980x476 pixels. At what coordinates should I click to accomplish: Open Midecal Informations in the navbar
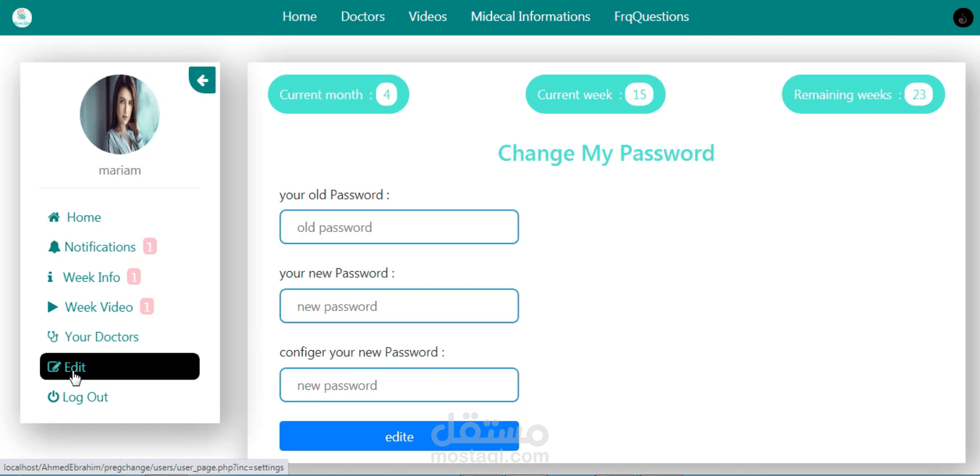tap(531, 17)
